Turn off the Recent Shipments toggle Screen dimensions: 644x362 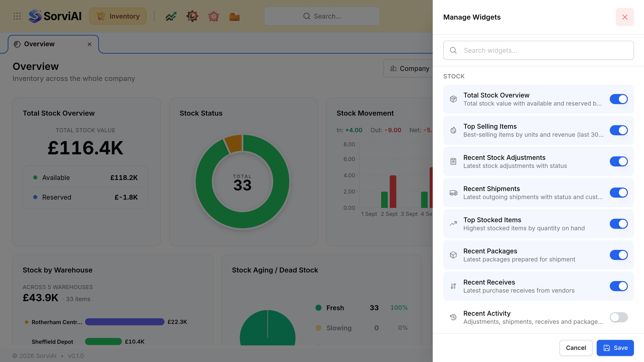point(619,193)
